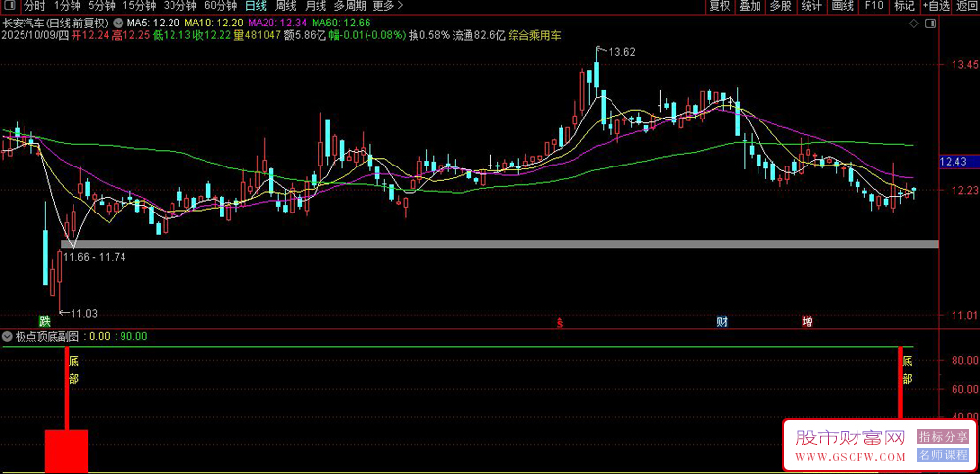The image size is (980, 474).
Task: Click the green 跌 marker below chart
Action: 44,322
